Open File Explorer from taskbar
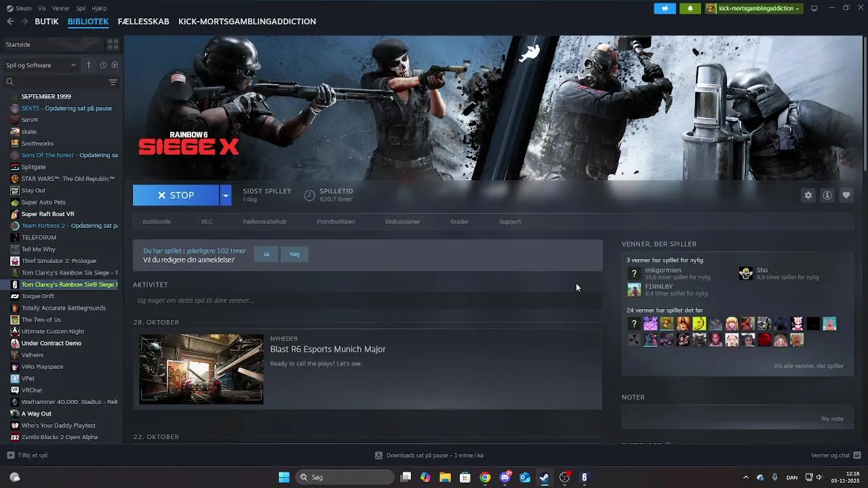868x488 pixels. 445,477
